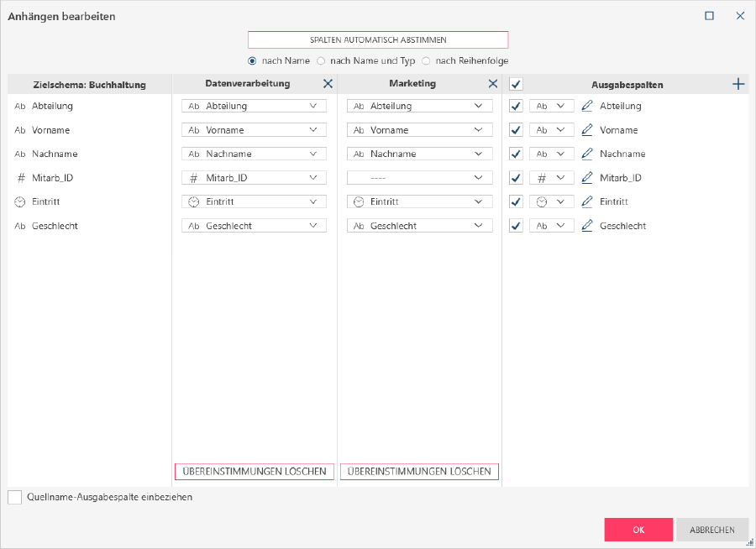The image size is (756, 549).
Task: Click 'Spalten automatisch abstimmen' button
Action: 378,39
